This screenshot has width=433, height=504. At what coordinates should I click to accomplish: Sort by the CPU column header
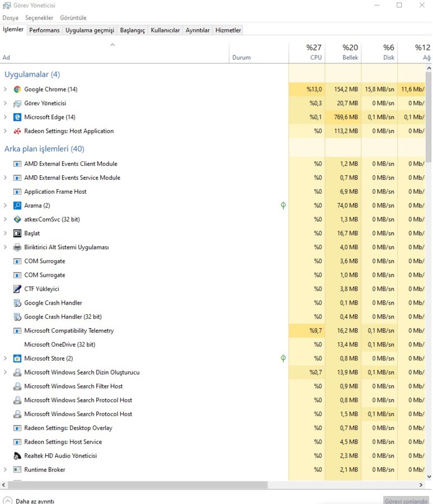pyautogui.click(x=307, y=53)
